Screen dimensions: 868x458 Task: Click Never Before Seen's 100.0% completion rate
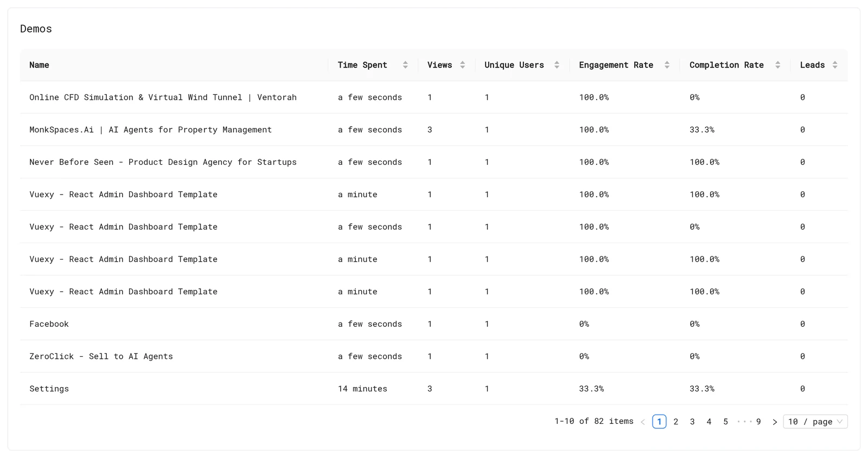click(704, 162)
